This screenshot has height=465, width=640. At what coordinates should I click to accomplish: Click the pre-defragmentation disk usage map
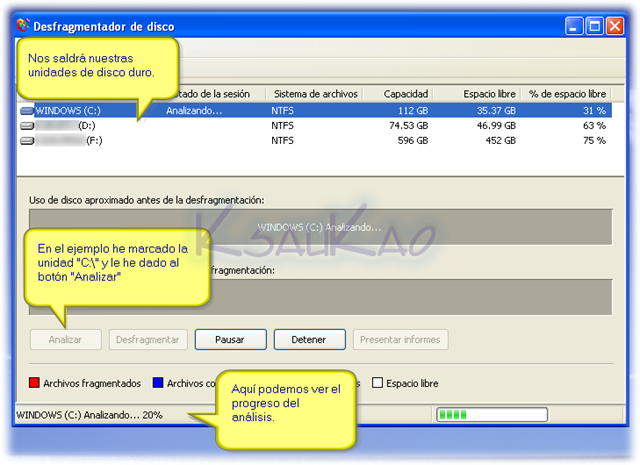coord(320,227)
